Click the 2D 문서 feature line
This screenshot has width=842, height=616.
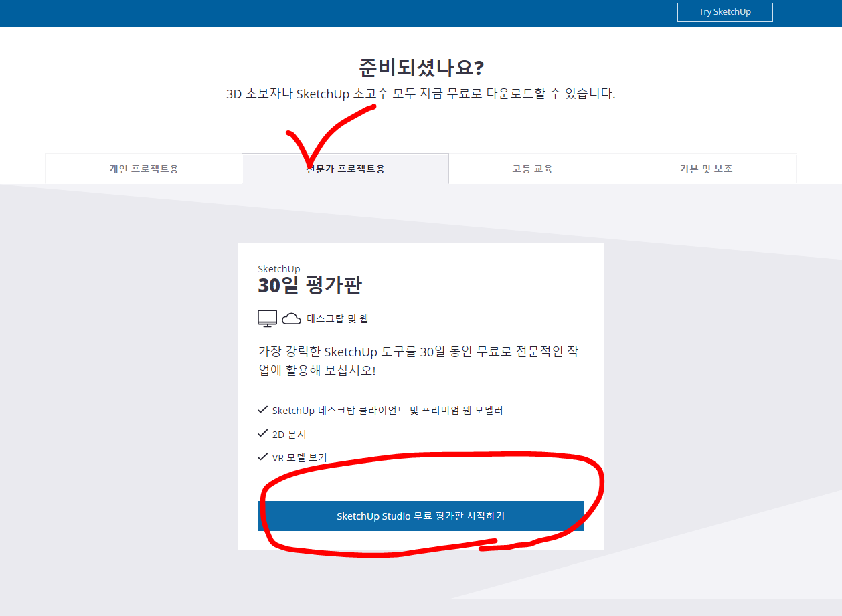coord(289,434)
